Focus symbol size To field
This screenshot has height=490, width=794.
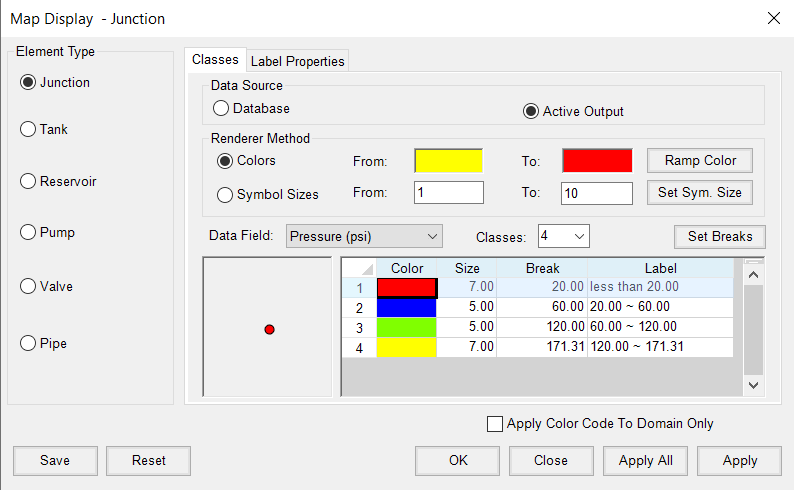coord(597,193)
